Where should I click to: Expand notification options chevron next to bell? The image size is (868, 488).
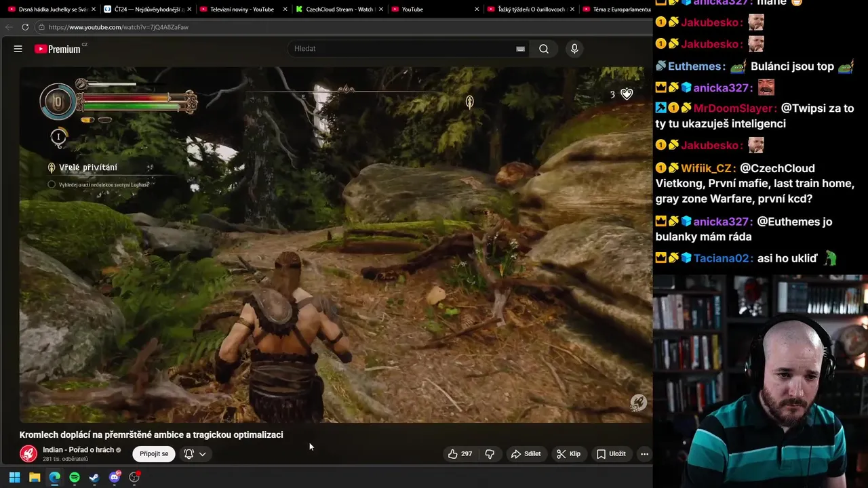click(x=202, y=454)
